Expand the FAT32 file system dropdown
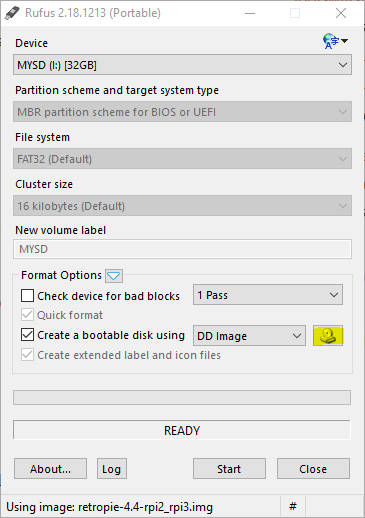The width and height of the screenshot is (365, 518). [182, 159]
